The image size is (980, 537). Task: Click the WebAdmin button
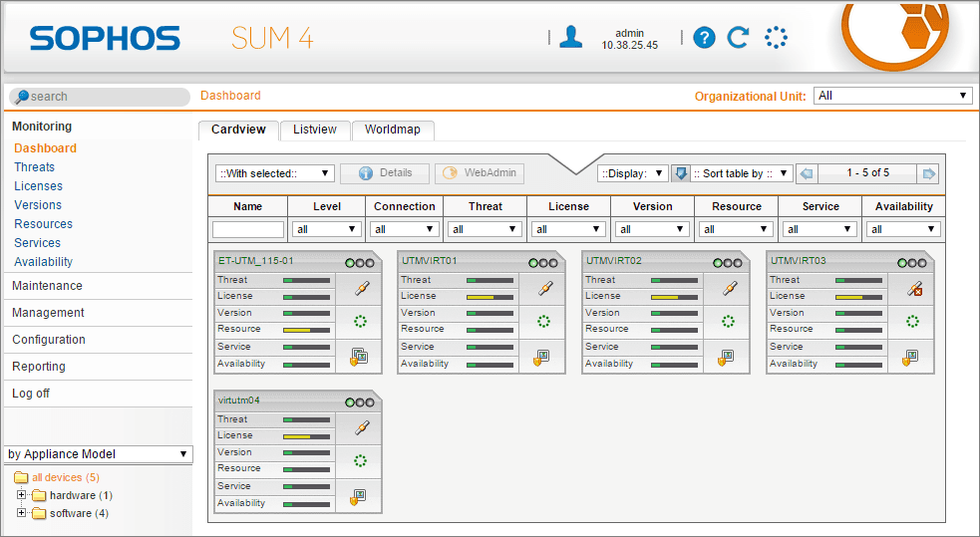click(480, 173)
